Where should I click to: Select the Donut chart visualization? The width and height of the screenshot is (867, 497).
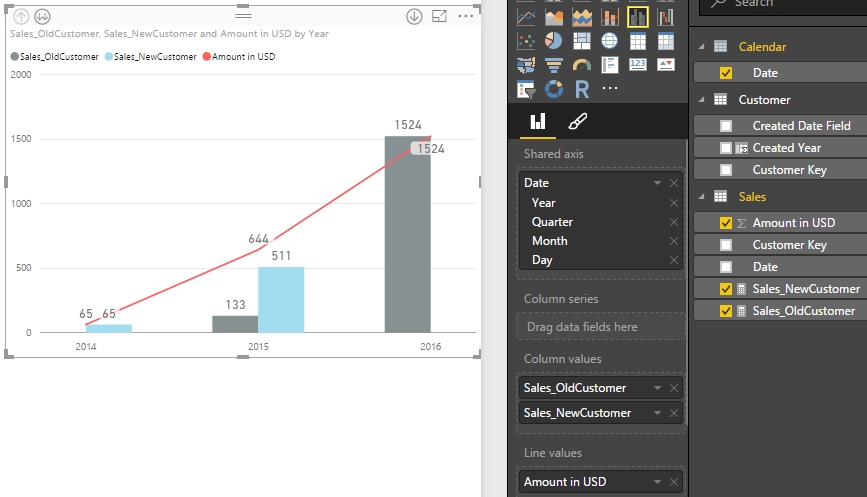point(553,89)
